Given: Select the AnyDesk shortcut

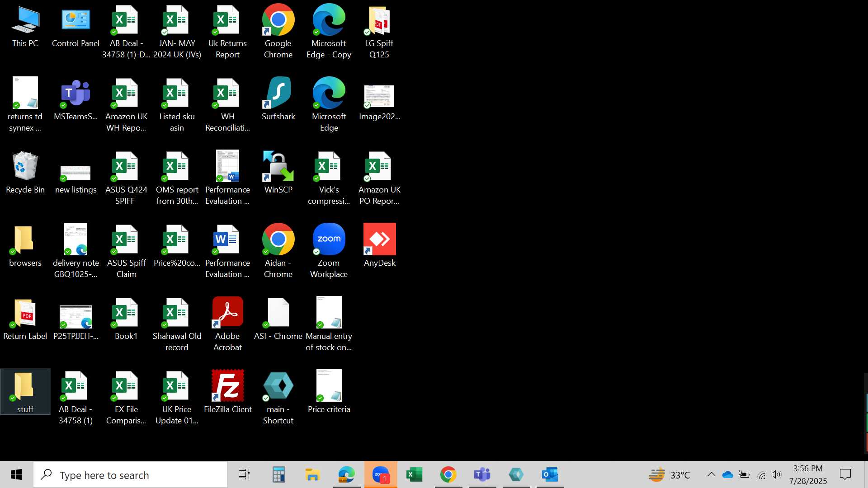Looking at the screenshot, I should pos(379,246).
